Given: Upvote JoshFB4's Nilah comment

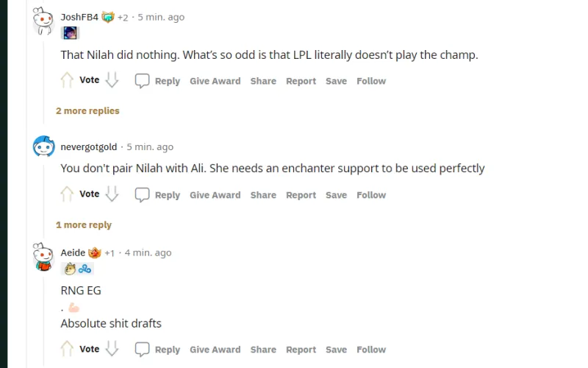Looking at the screenshot, I should pyautogui.click(x=67, y=80).
